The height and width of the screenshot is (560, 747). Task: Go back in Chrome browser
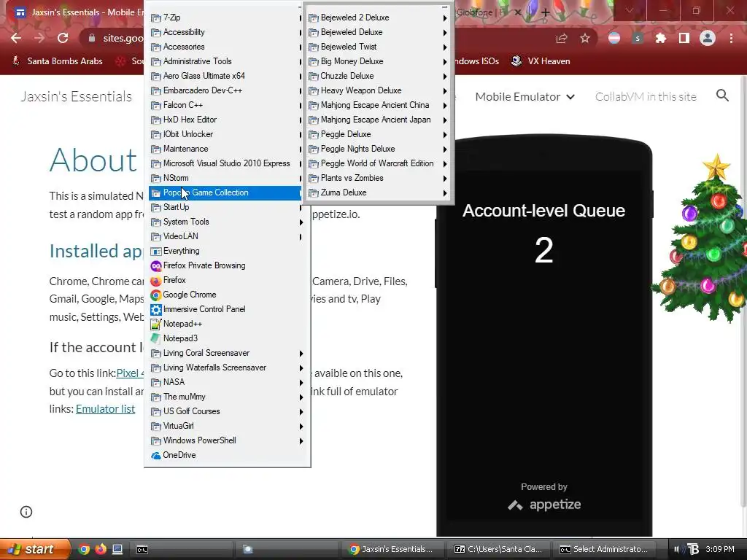[x=16, y=38]
